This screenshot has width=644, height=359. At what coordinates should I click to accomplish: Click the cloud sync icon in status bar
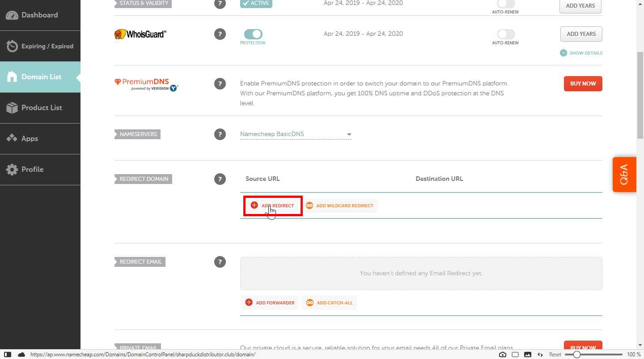[x=21, y=355]
